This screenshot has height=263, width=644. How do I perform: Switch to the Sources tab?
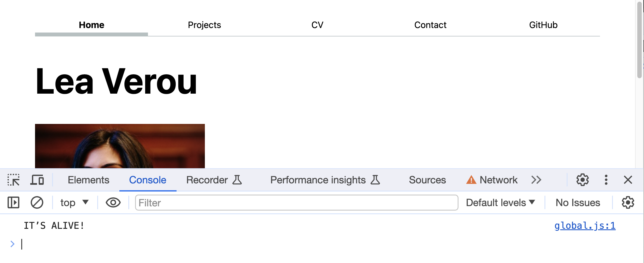[427, 180]
